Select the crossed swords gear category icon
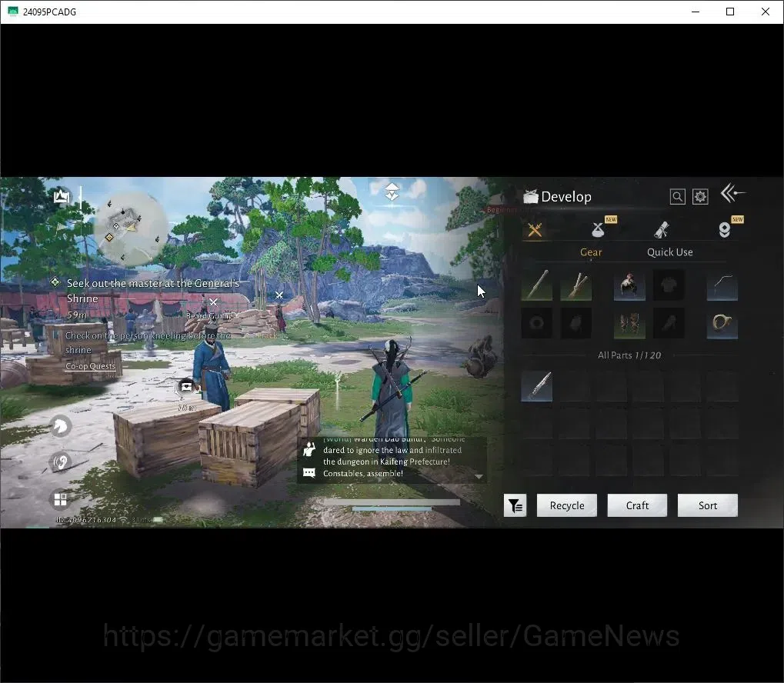Viewport: 784px width, 683px height. coord(535,230)
